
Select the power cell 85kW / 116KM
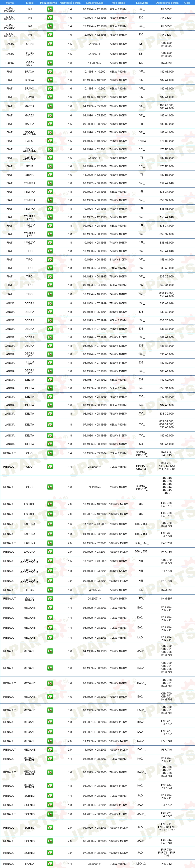(118, 805)
